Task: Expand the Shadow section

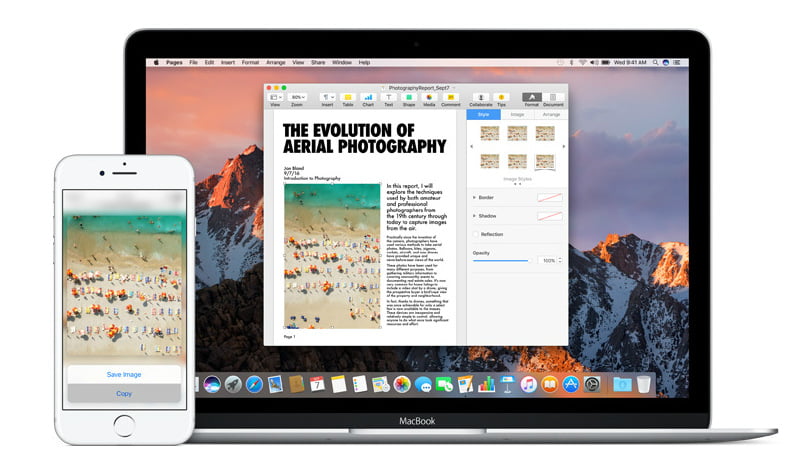Action: pos(474,216)
